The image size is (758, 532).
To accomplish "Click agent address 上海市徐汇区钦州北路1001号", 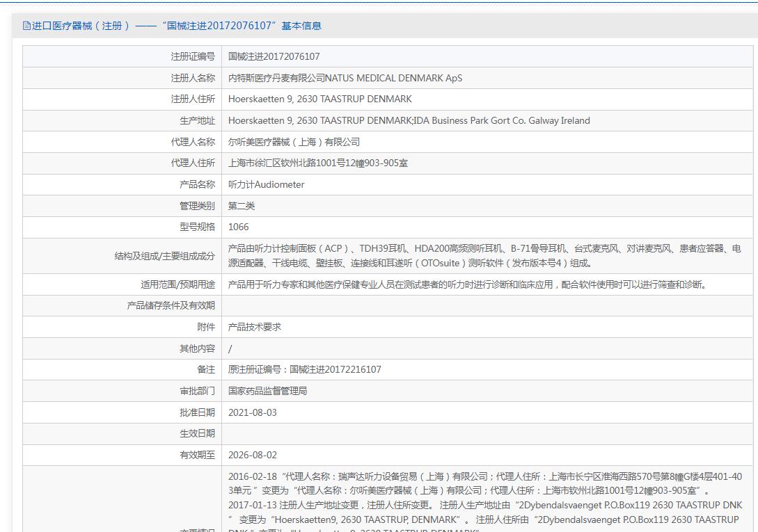I will 317,163.
